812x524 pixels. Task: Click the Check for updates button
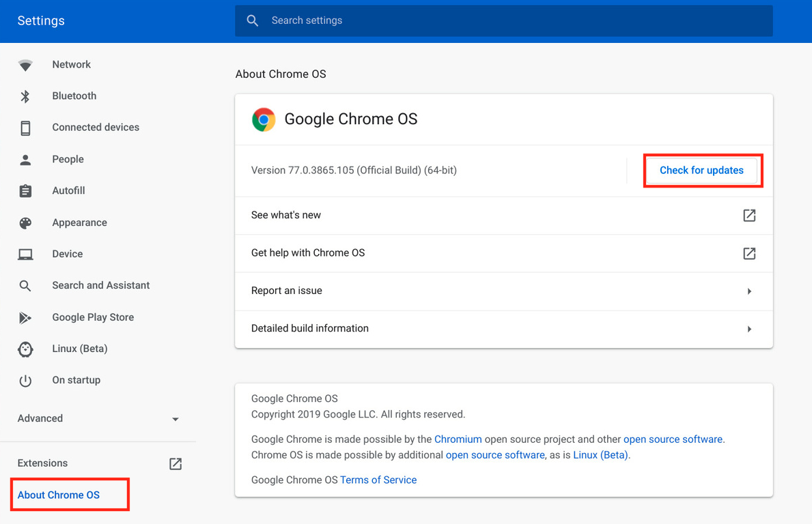[x=701, y=170]
